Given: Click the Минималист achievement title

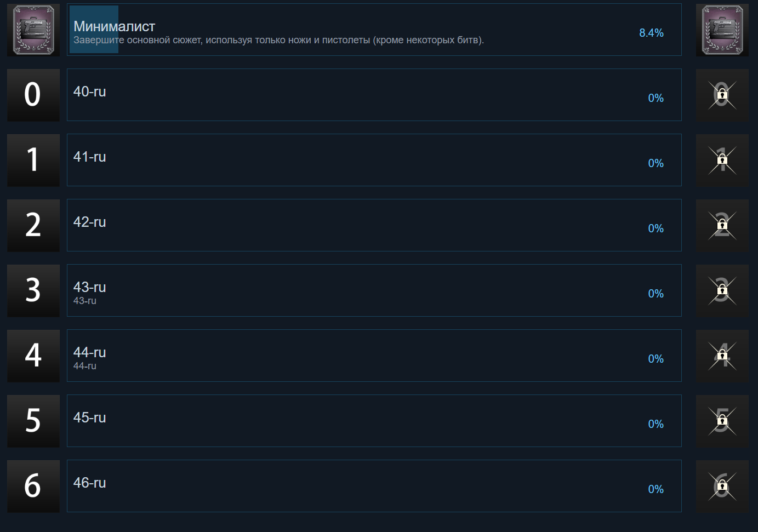Looking at the screenshot, I should point(114,26).
